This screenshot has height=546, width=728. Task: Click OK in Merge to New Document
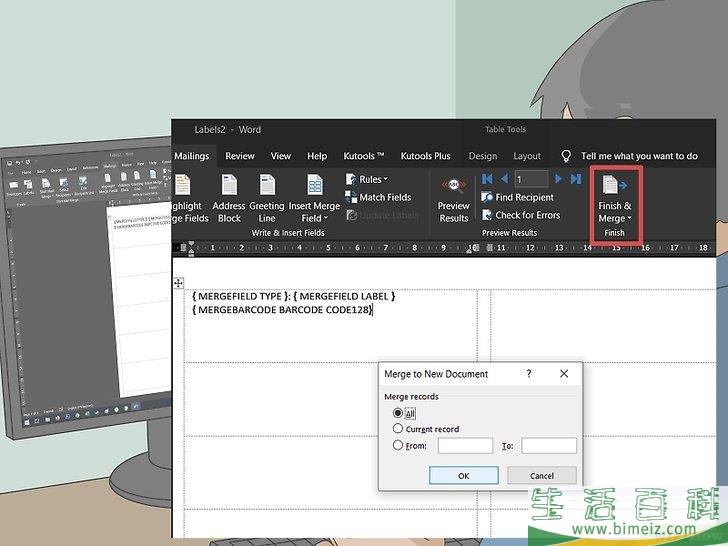pyautogui.click(x=464, y=475)
